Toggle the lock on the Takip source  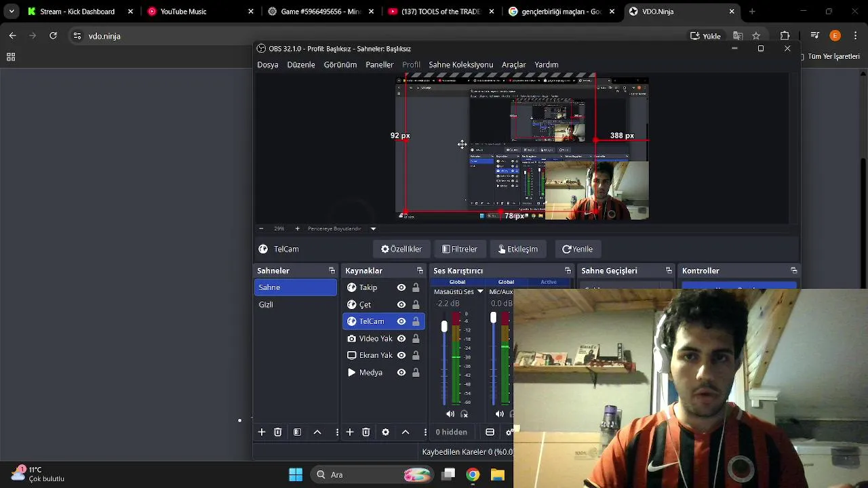tap(416, 287)
